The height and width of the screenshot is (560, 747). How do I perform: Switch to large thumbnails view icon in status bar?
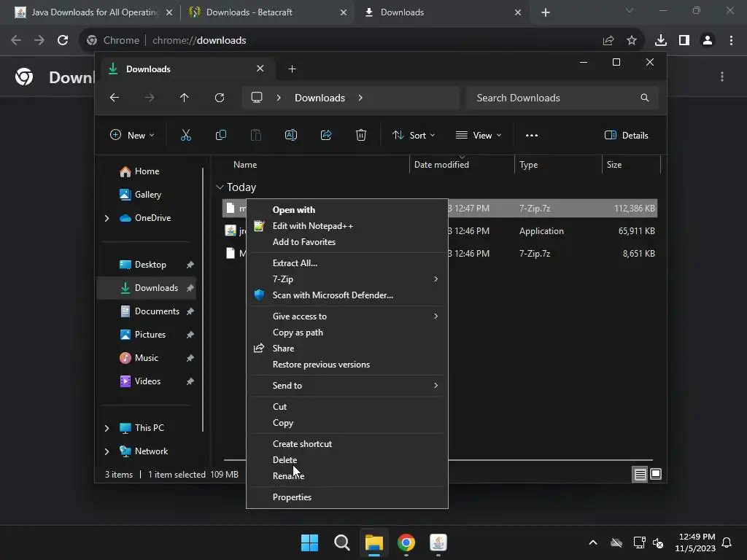656,474
